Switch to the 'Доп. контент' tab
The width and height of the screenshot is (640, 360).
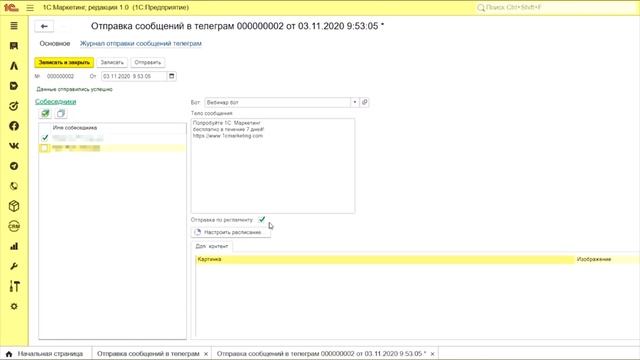pyautogui.click(x=211, y=247)
